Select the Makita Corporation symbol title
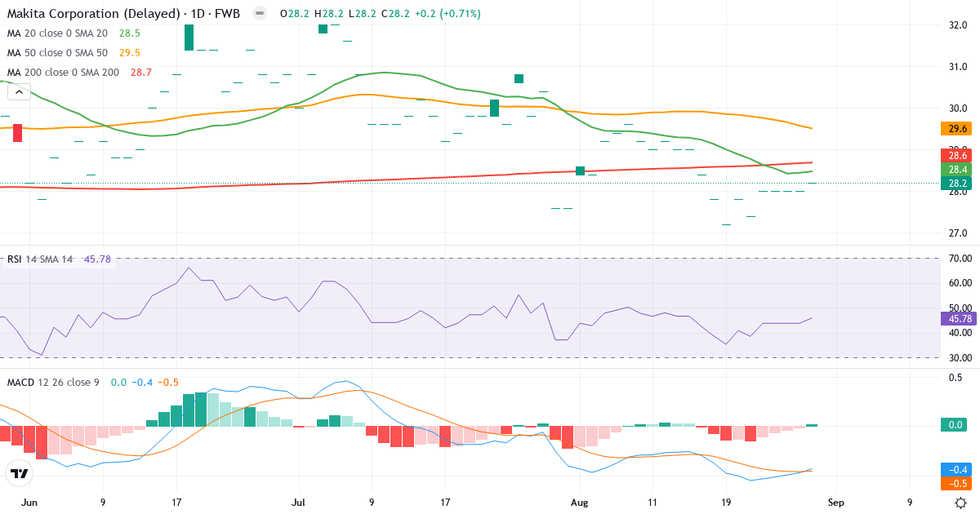The width and height of the screenshot is (980, 514). (123, 14)
